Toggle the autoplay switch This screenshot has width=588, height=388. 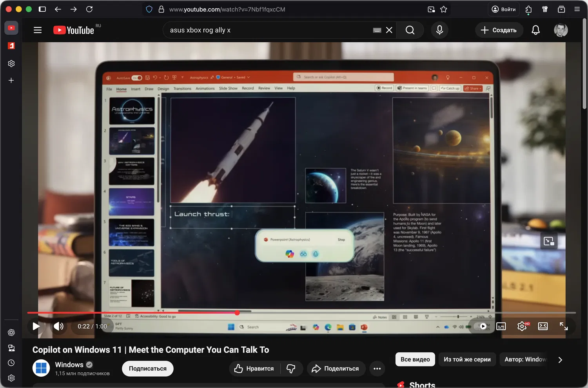pos(481,326)
